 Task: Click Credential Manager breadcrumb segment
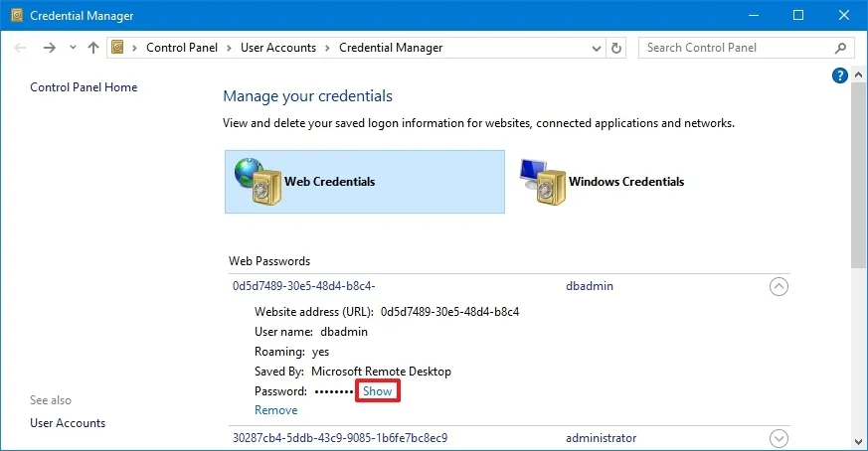click(391, 48)
